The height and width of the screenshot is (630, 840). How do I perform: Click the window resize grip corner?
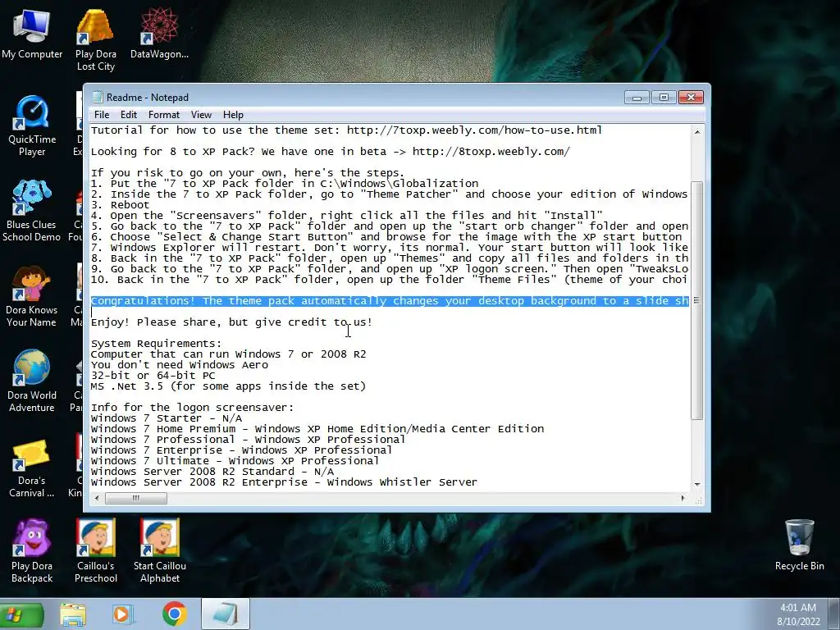coord(698,500)
